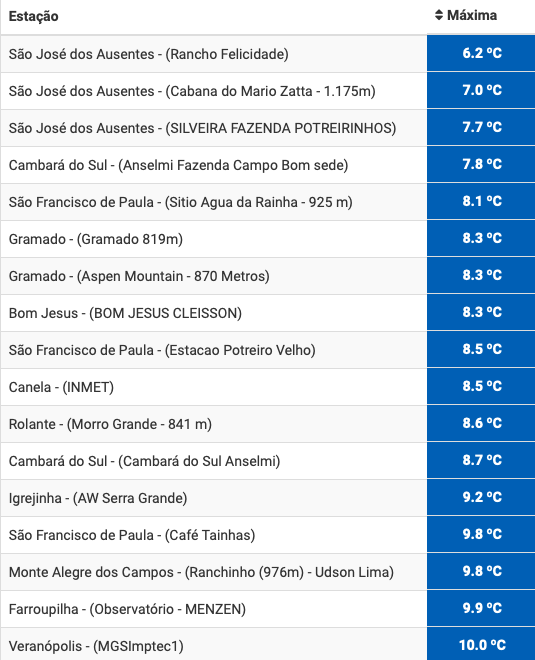Click Igrejinha AW Serra Grande row
Image resolution: width=535 pixels, height=660 pixels.
[268, 498]
